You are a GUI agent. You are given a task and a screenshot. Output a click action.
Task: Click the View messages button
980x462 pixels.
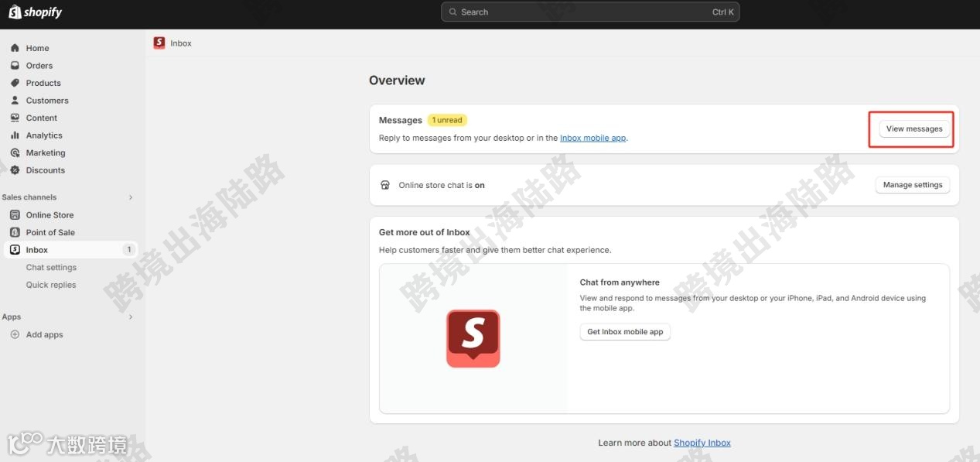[914, 129]
